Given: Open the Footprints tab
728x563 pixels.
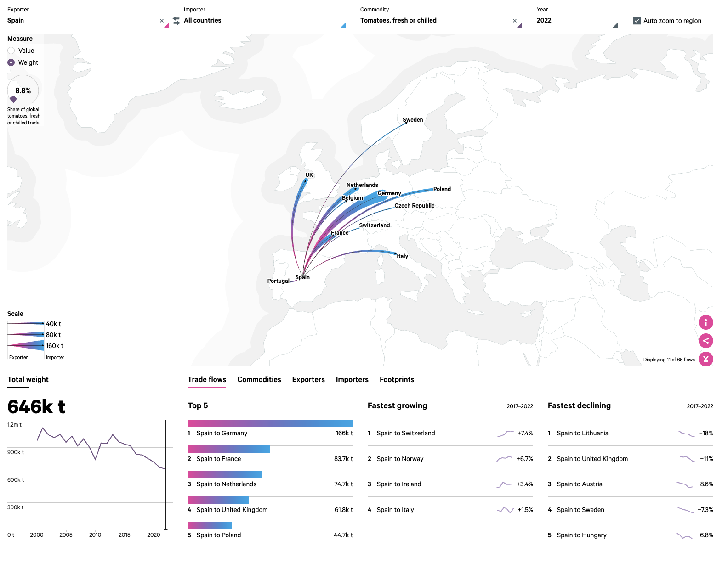Looking at the screenshot, I should point(397,380).
